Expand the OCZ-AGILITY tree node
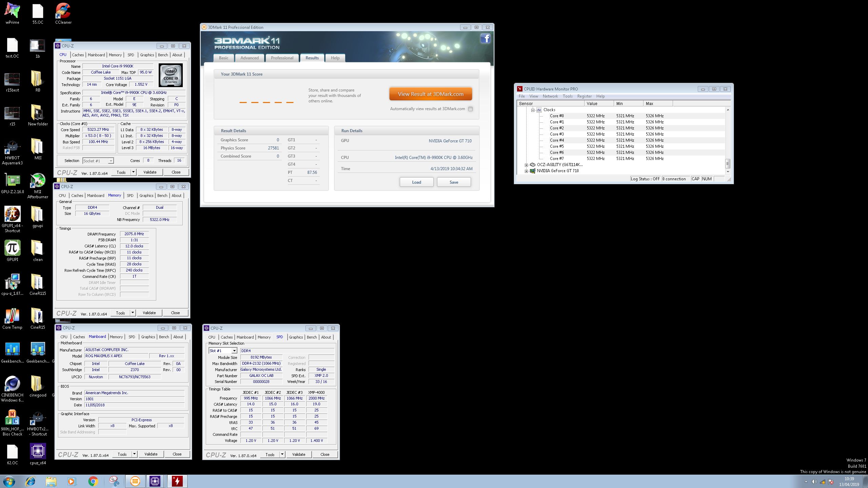Image resolution: width=868 pixels, height=488 pixels. pos(527,165)
